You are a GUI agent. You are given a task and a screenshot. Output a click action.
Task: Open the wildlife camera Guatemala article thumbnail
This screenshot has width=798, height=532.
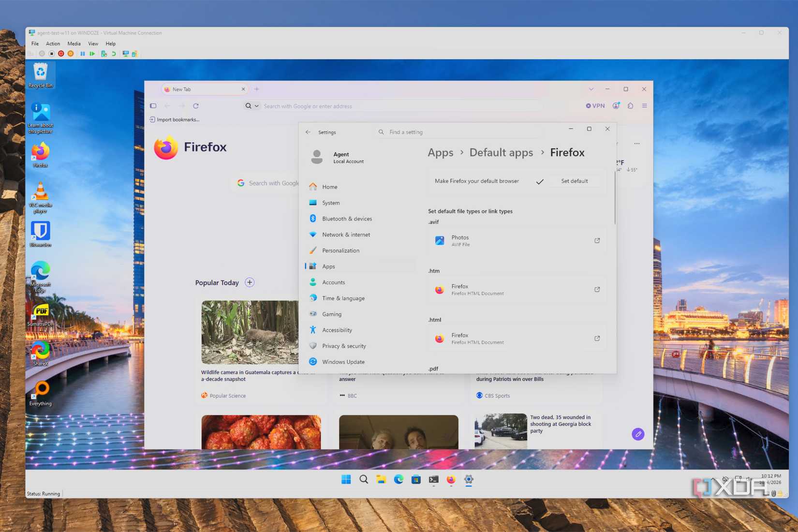pyautogui.click(x=250, y=332)
